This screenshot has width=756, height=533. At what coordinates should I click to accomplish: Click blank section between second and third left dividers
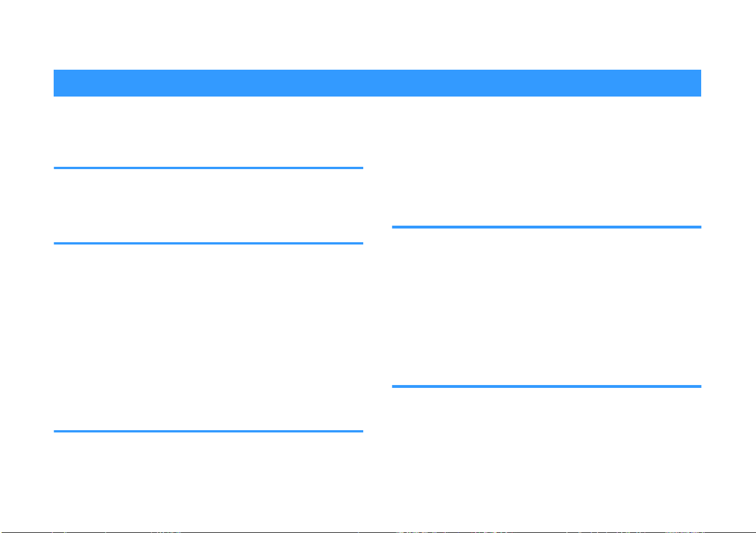click(208, 337)
